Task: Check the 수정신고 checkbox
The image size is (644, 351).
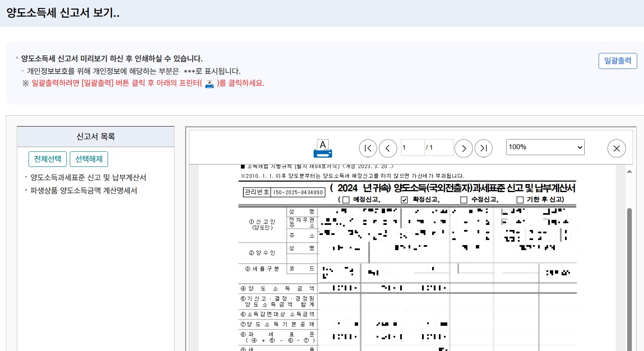Action: [x=464, y=200]
